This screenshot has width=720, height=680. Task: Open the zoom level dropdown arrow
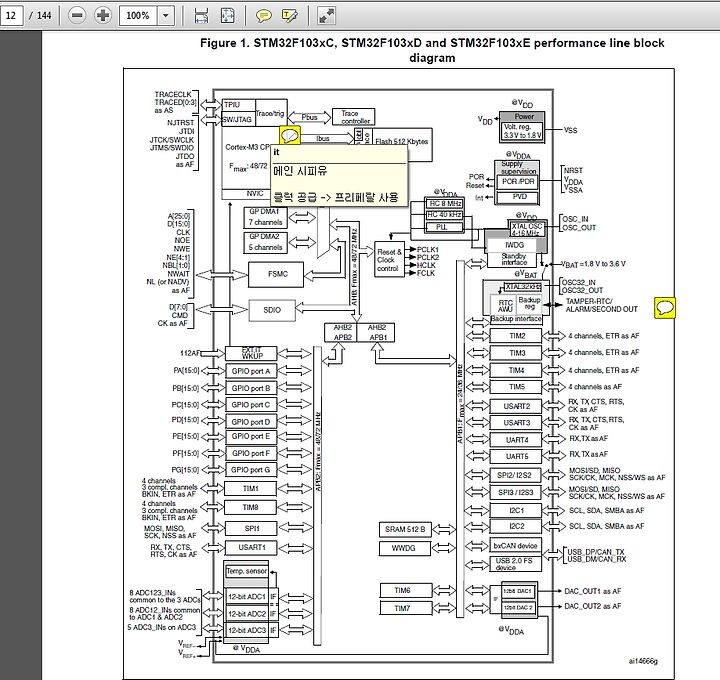(166, 16)
